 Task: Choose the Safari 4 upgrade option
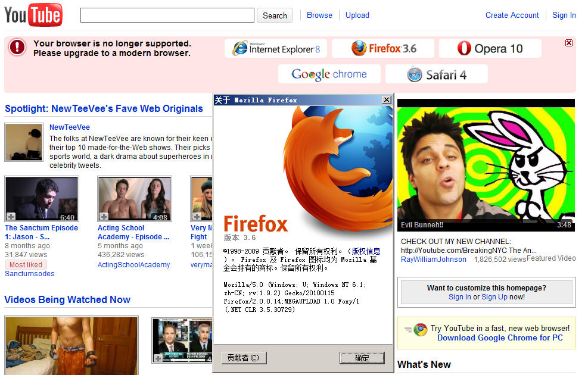[x=437, y=74]
